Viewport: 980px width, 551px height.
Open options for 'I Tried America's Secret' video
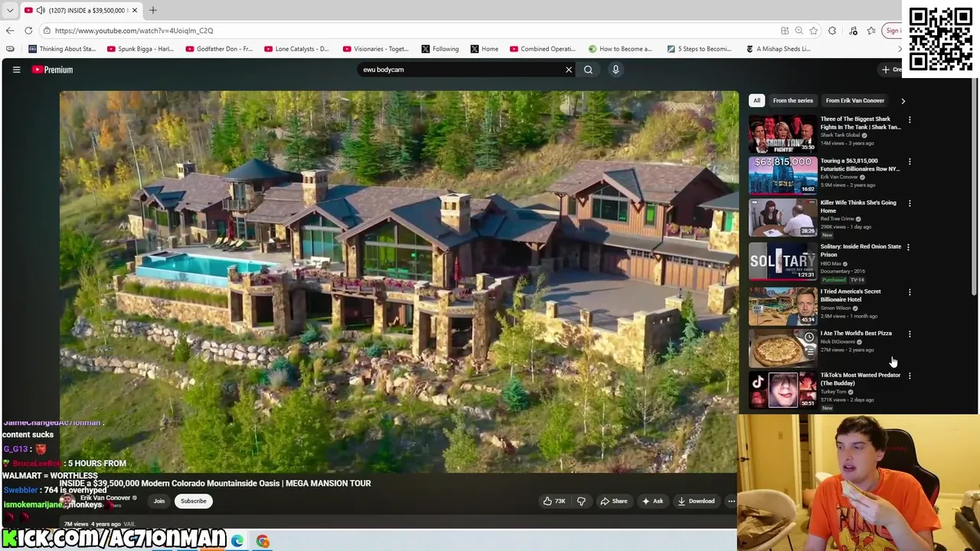click(910, 292)
